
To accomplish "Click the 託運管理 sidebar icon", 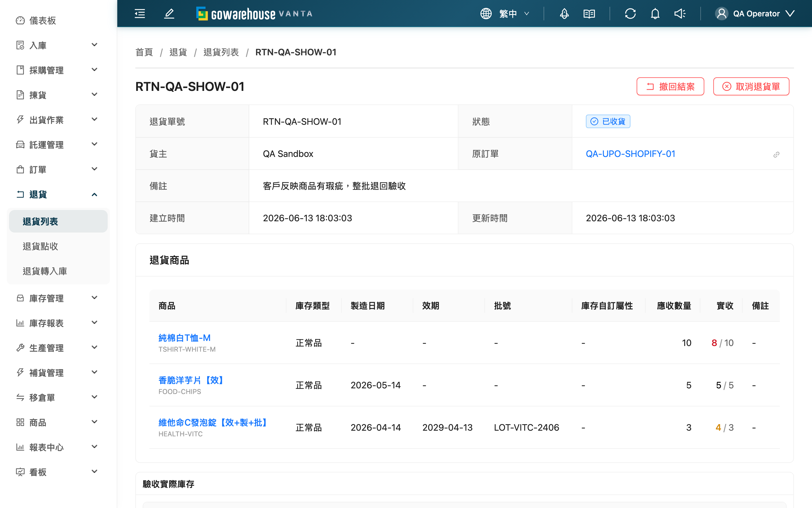I will coord(20,144).
